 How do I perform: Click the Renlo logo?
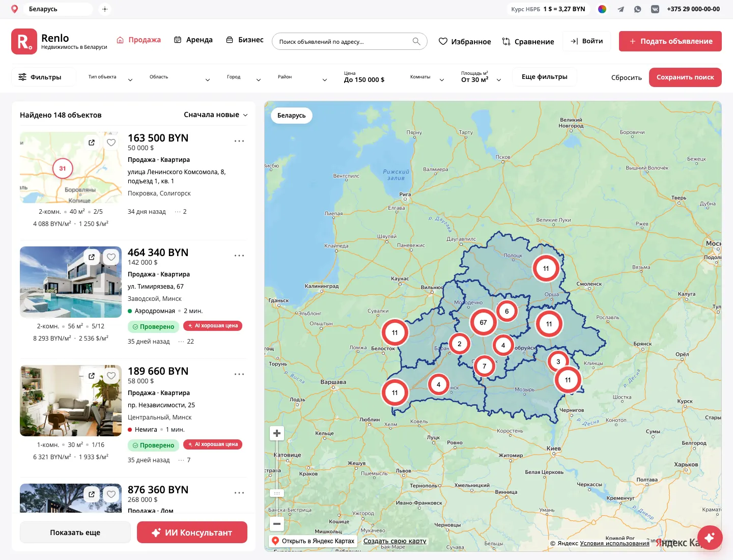tap(59, 41)
